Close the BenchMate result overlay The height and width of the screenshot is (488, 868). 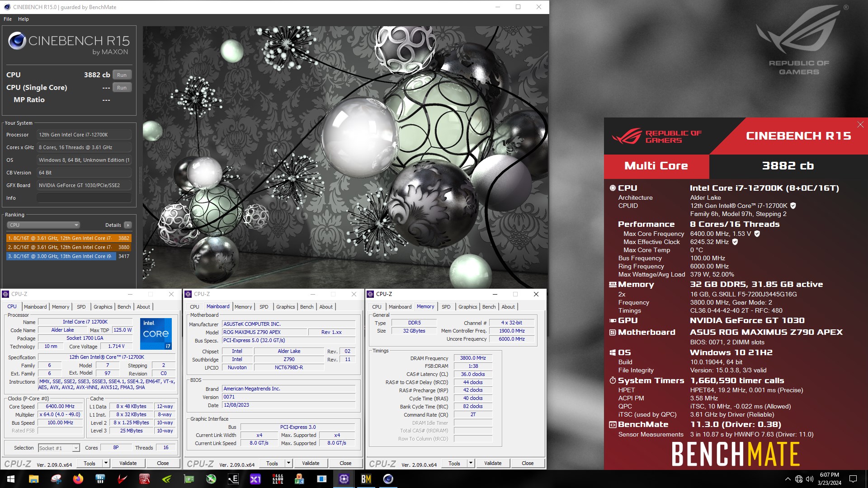(x=860, y=124)
